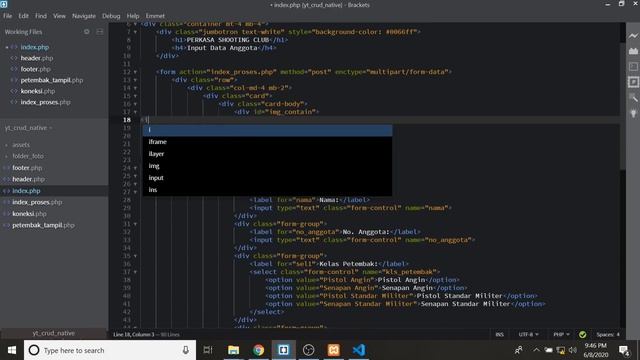The image size is (640, 360).
Task: Launch Google Chrome from the taskbar
Action: pos(258,350)
